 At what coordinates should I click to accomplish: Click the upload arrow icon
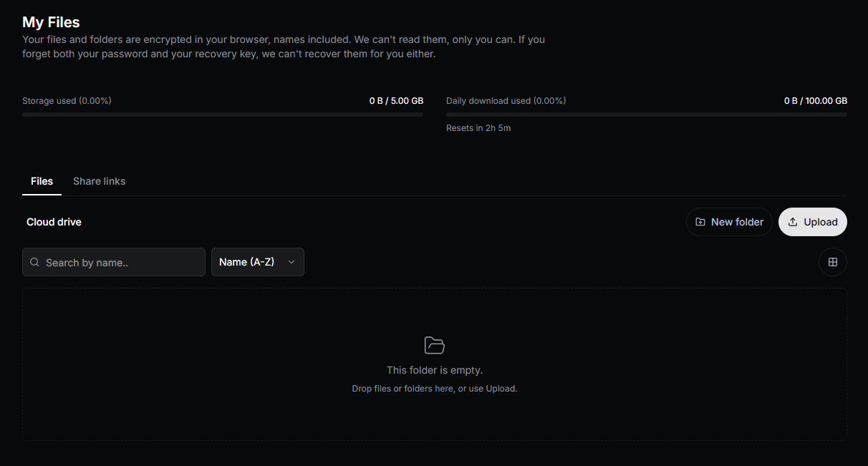click(x=792, y=222)
